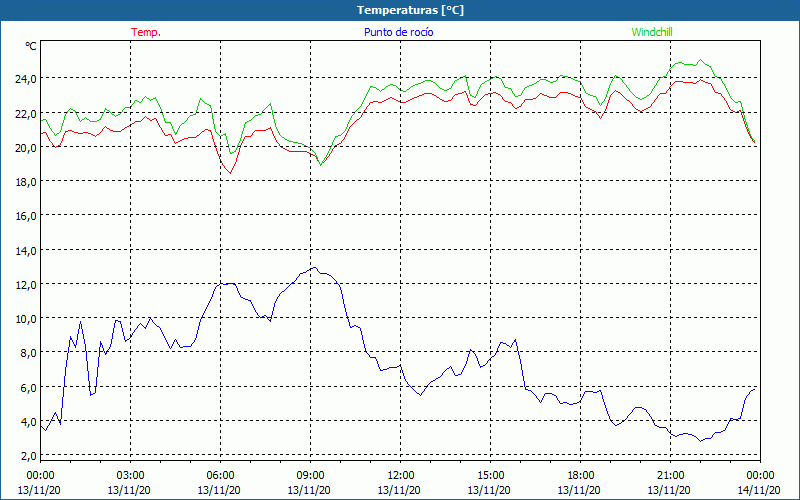Click the '12,0' y-axis value
800x500 pixels.
(x=26, y=285)
